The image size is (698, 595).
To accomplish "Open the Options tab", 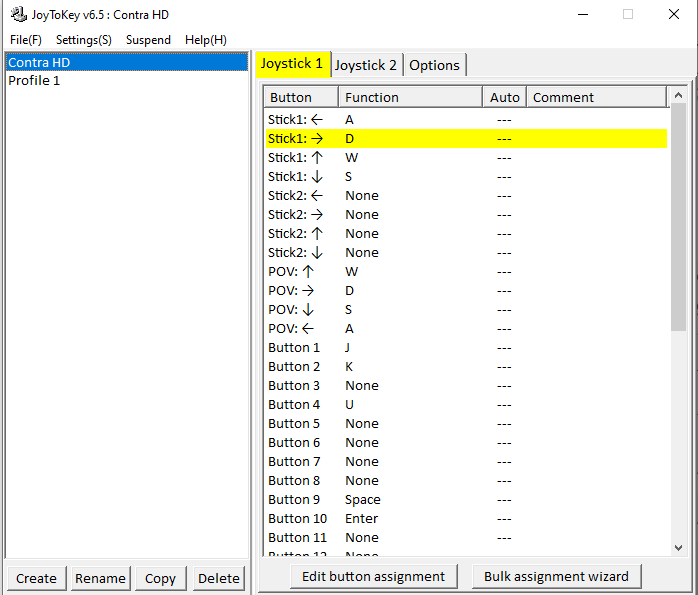I will coord(434,65).
